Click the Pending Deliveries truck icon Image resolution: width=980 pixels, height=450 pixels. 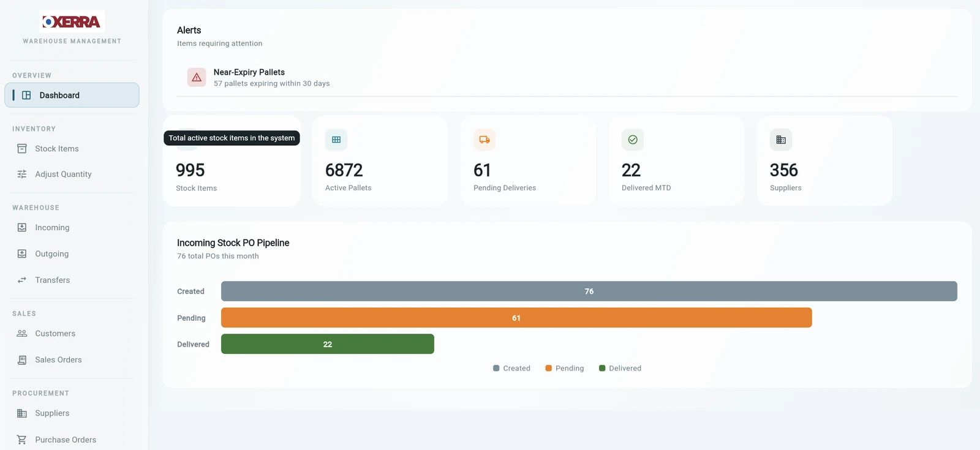[484, 140]
